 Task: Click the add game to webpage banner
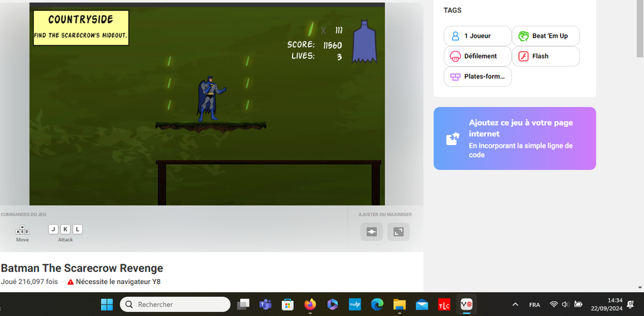click(x=514, y=138)
